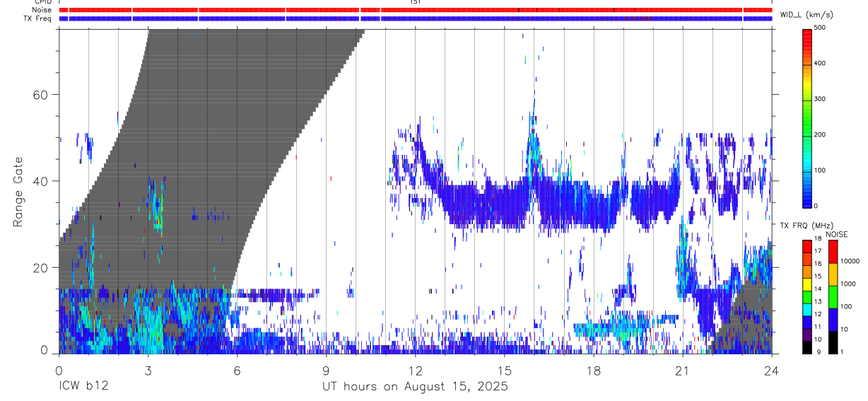Click the 'NOISE' legend title
Viewport: 868px width, 401px height.
pyautogui.click(x=837, y=234)
